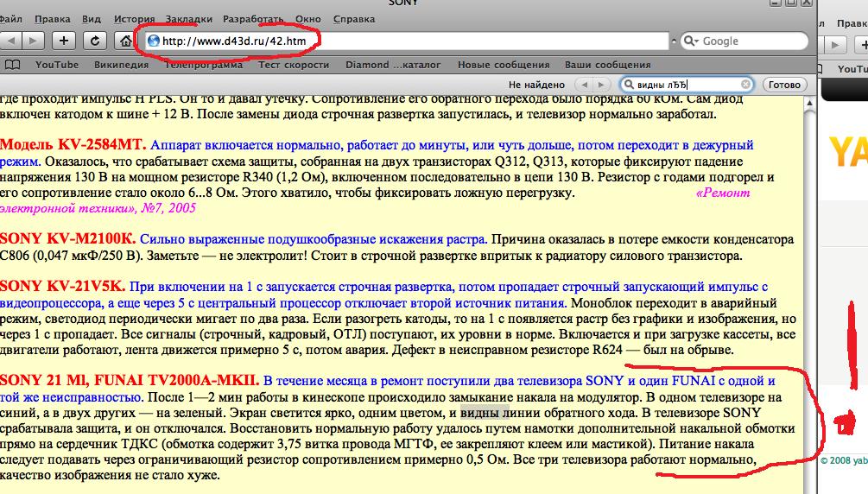The image size is (868, 494).
Task: Open Правка menu in the background window
Action: (852, 22)
